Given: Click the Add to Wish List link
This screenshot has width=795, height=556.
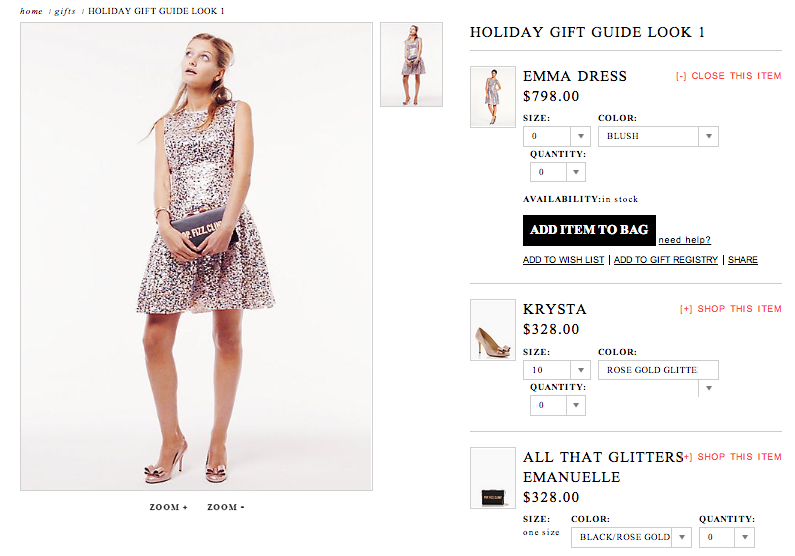Looking at the screenshot, I should pos(563,260).
